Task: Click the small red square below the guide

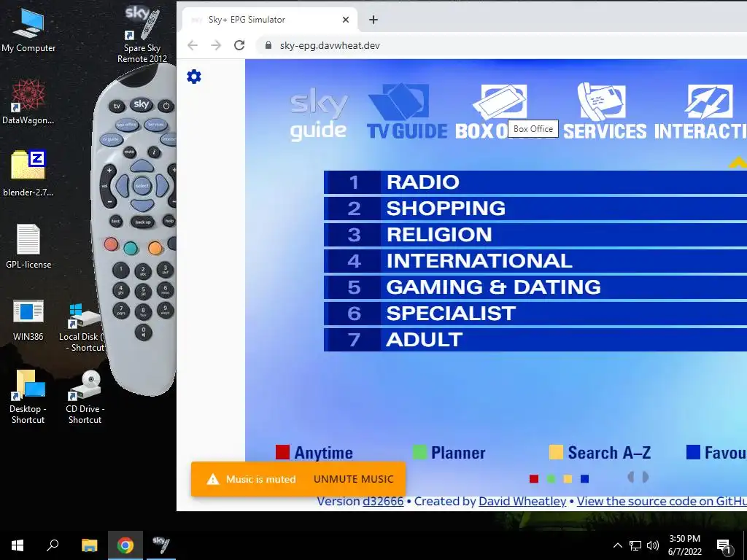Action: click(x=534, y=478)
